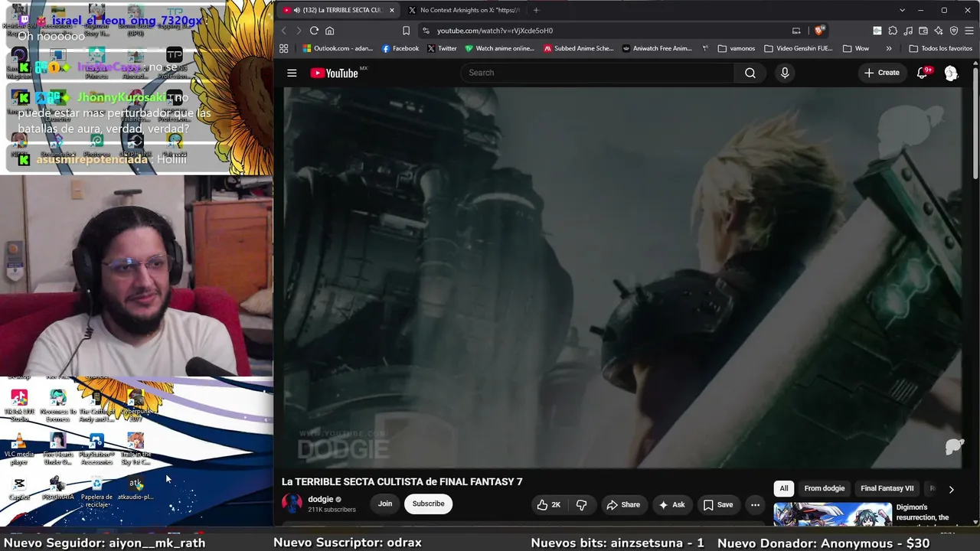Click the browser address bar URL
This screenshot has height=551, width=980.
495,31
